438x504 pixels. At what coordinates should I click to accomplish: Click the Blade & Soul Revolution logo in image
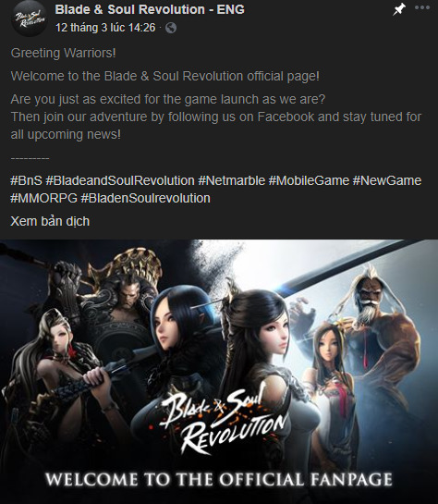pyautogui.click(x=222, y=418)
